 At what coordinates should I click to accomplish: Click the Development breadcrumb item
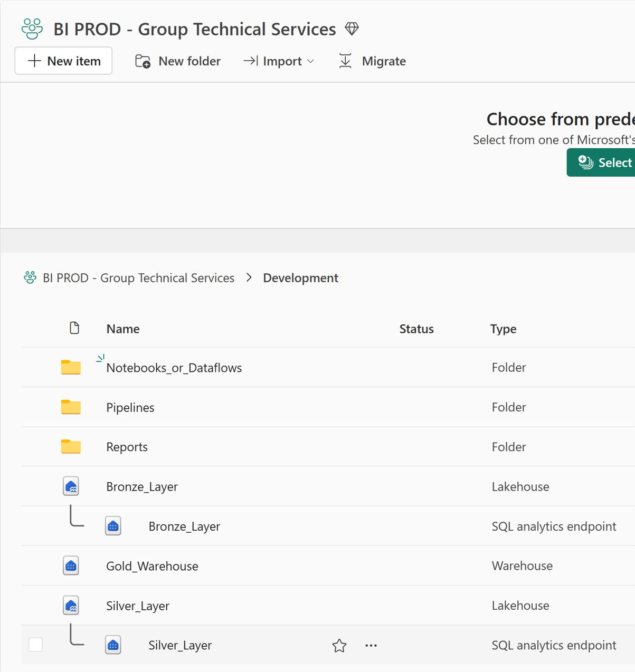click(300, 278)
